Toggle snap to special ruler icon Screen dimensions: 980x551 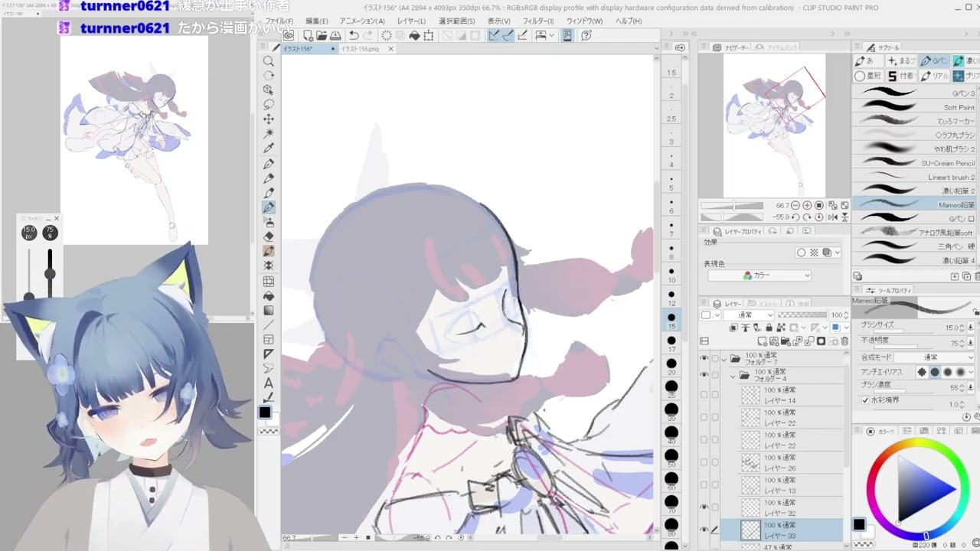(x=508, y=35)
